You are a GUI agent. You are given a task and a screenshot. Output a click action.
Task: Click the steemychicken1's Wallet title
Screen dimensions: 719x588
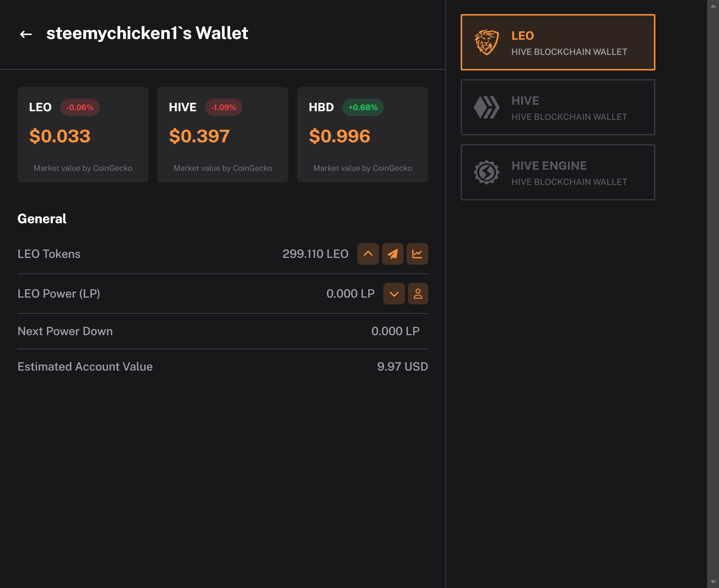tap(147, 34)
